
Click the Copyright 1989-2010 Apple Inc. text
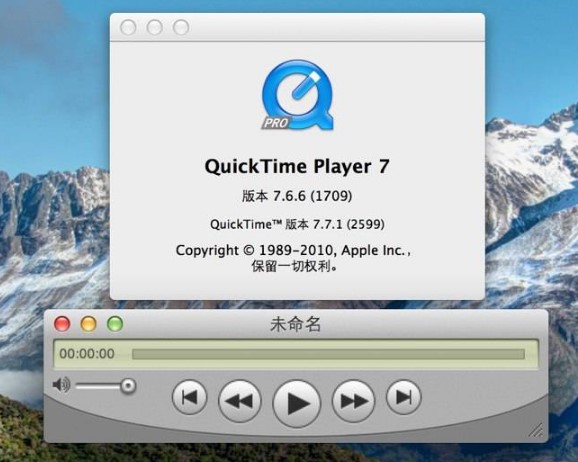click(x=293, y=251)
